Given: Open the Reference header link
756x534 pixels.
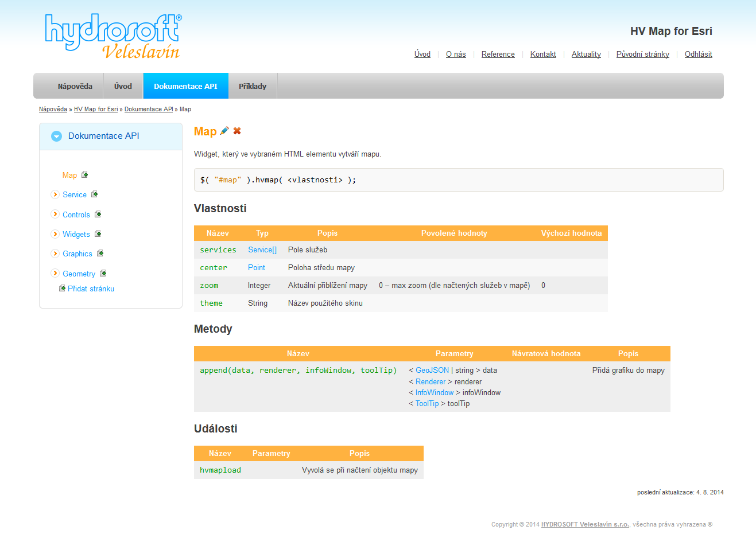Looking at the screenshot, I should [498, 54].
